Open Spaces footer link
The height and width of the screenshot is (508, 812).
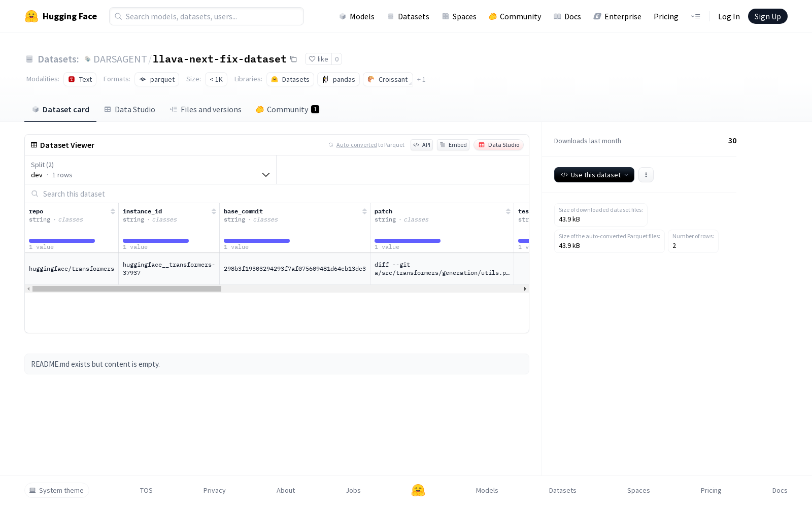point(638,490)
